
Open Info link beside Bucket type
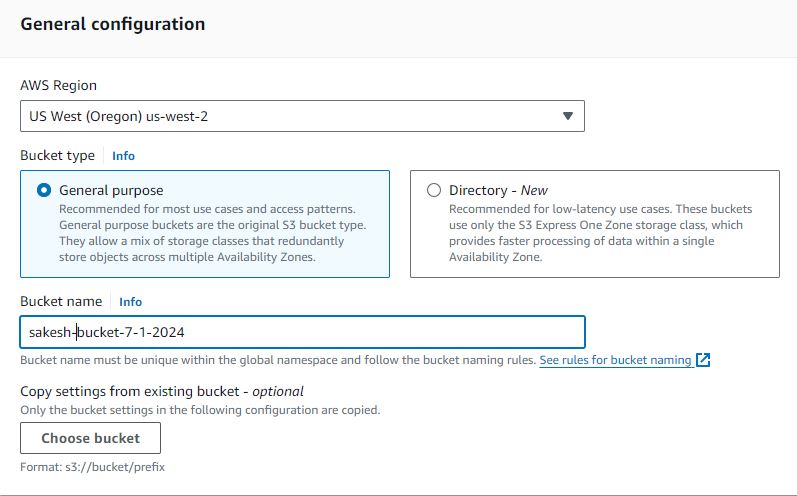124,156
